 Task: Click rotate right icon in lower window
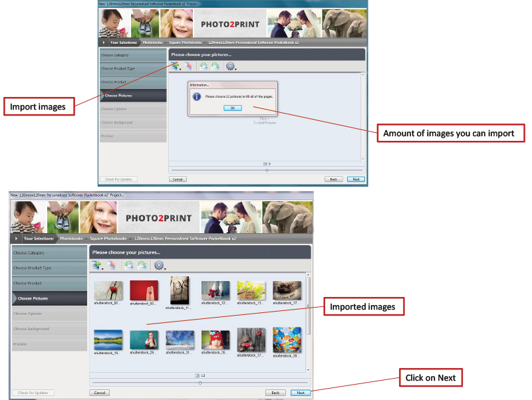point(142,265)
